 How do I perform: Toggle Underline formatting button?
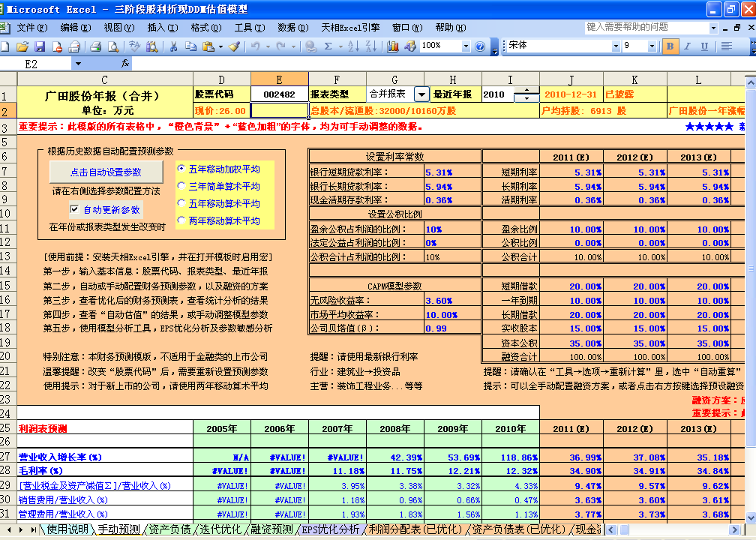(704, 46)
